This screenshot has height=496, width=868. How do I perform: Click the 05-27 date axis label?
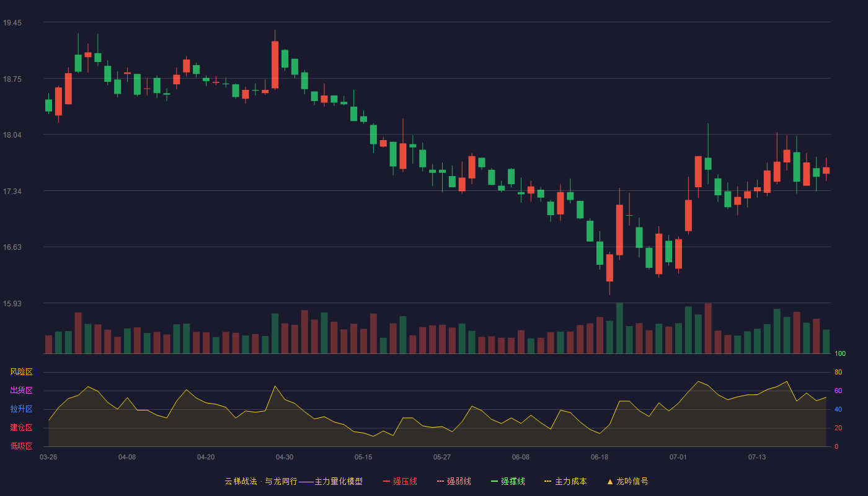coord(442,457)
